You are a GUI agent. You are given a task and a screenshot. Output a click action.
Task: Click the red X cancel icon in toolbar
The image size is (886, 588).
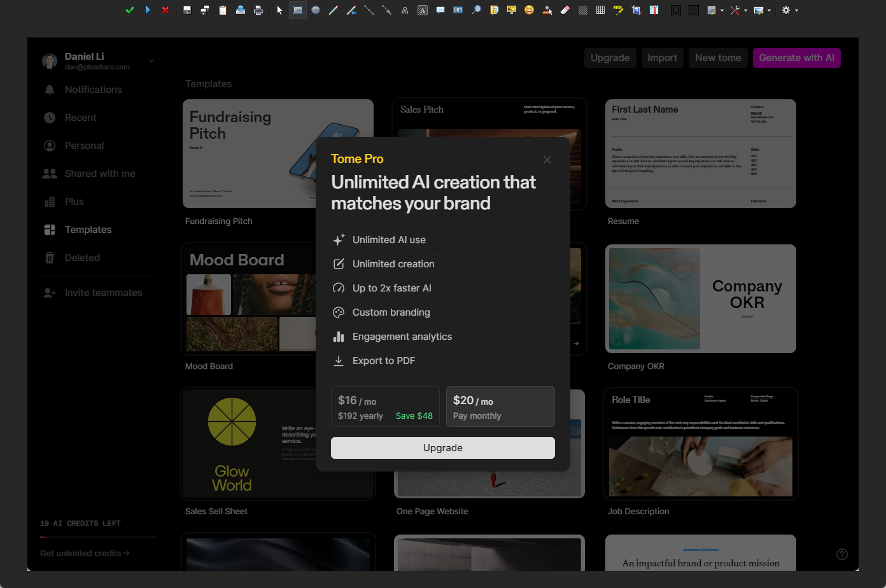coord(165,10)
